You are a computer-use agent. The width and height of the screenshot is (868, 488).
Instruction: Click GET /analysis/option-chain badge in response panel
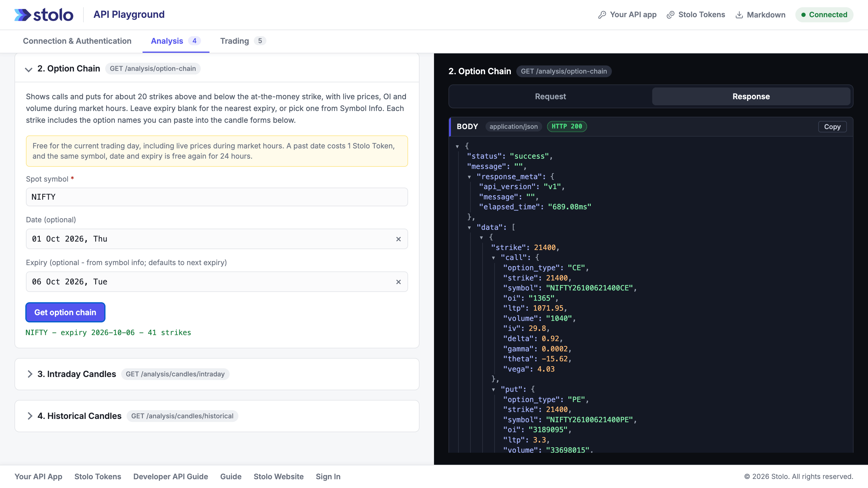(564, 71)
